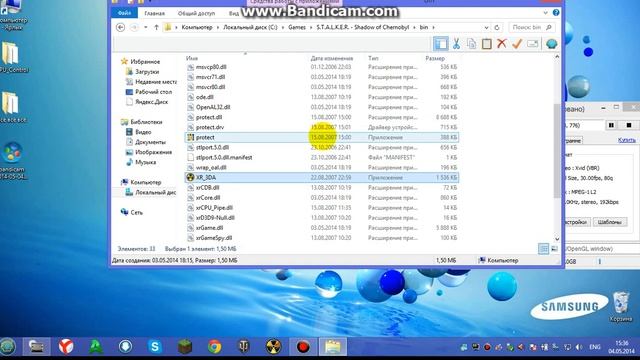The image size is (640, 360).
Task: Click the red X Delete toolbar icon
Action: point(502,43)
